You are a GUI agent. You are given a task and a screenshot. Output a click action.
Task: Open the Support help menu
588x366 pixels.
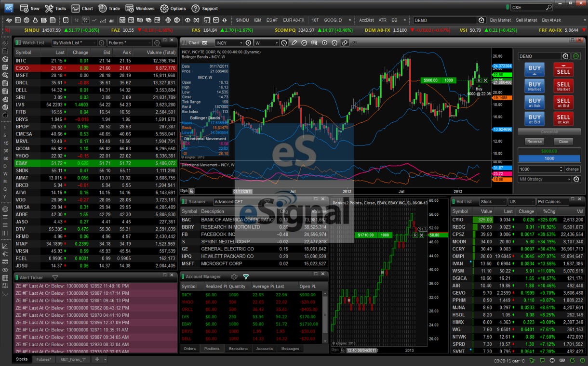pos(204,9)
